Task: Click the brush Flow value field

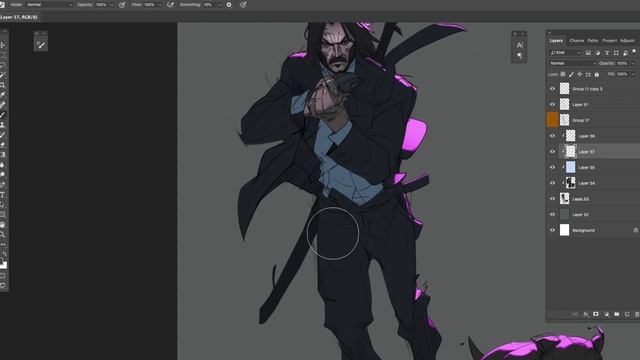Action: pyautogui.click(x=149, y=5)
